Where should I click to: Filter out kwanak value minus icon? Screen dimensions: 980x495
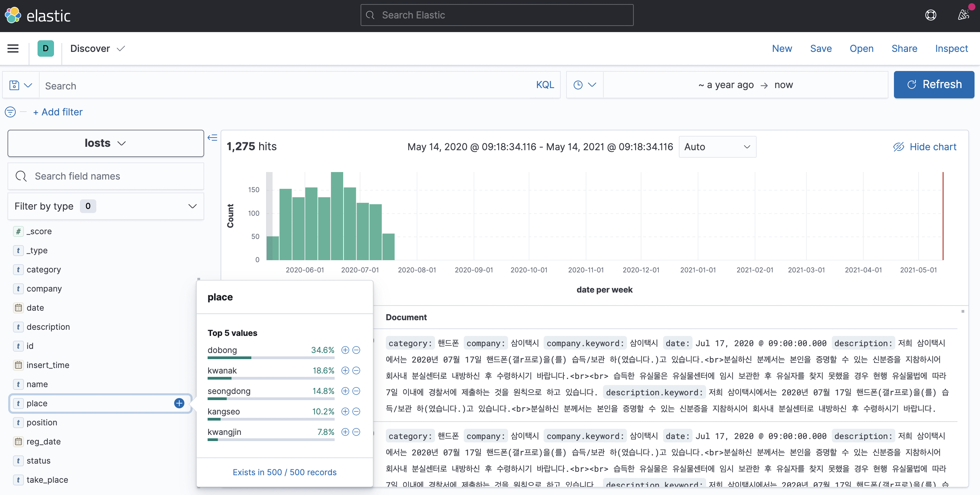[356, 370]
